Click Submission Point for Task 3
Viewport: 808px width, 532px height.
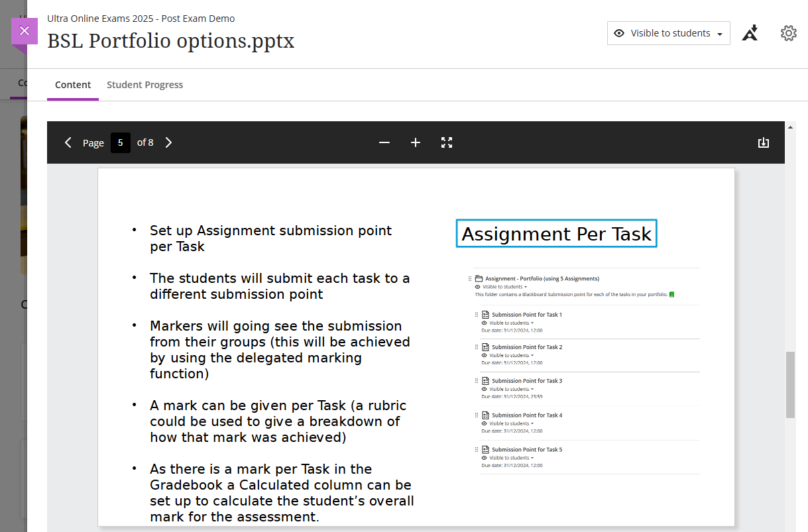(x=526, y=381)
